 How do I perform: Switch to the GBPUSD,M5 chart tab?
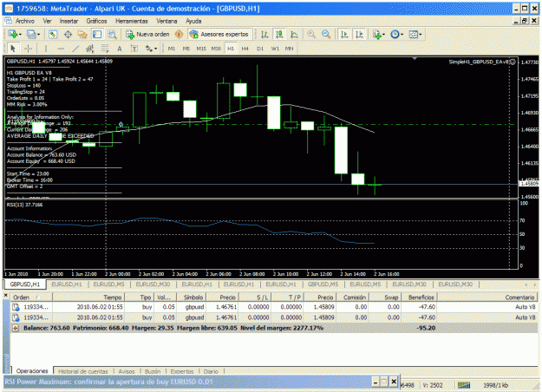tap(323, 284)
